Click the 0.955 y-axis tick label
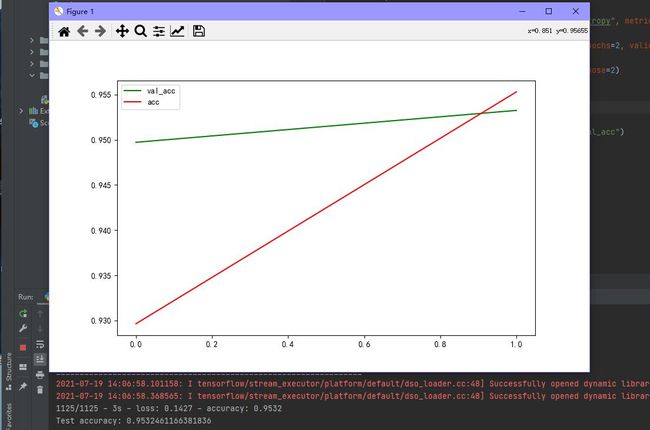 101,95
